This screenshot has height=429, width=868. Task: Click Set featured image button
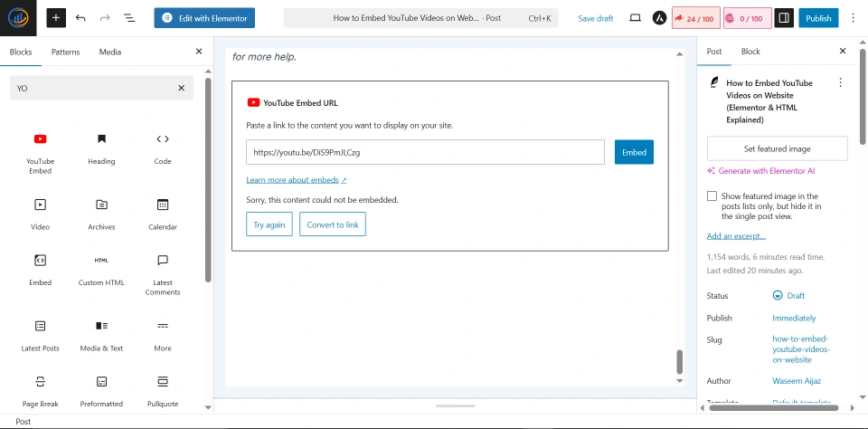point(777,148)
